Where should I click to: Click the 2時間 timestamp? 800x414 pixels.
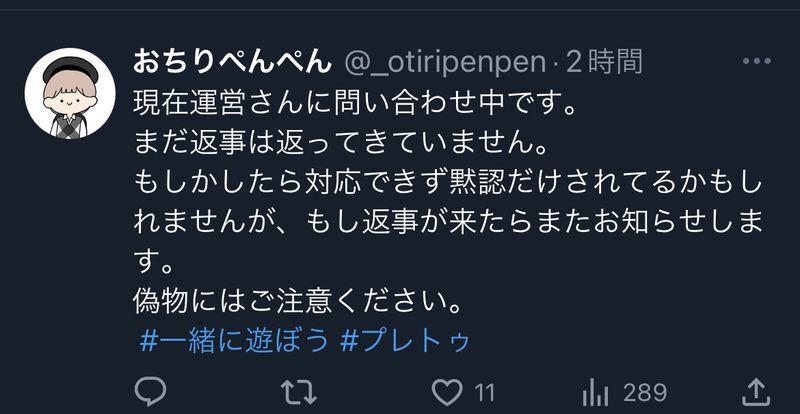click(x=604, y=62)
